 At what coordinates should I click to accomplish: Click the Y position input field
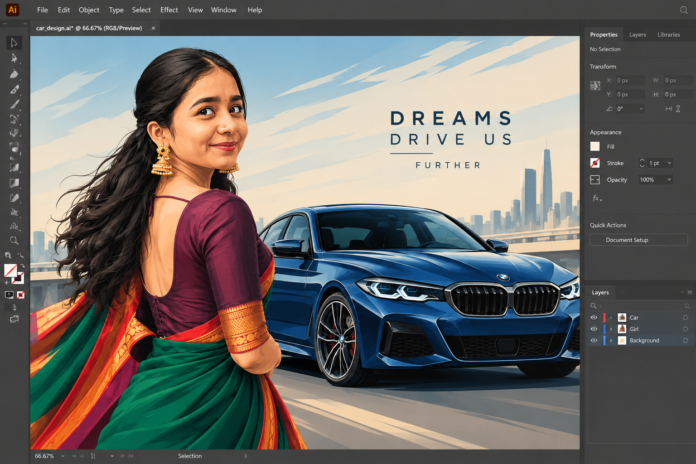(x=629, y=95)
